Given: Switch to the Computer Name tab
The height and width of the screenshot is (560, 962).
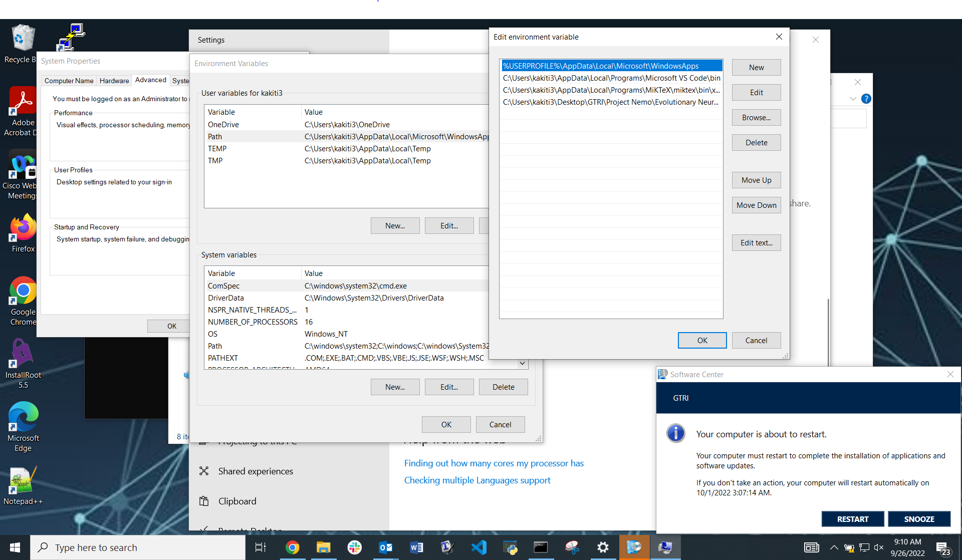Looking at the screenshot, I should tap(69, 80).
